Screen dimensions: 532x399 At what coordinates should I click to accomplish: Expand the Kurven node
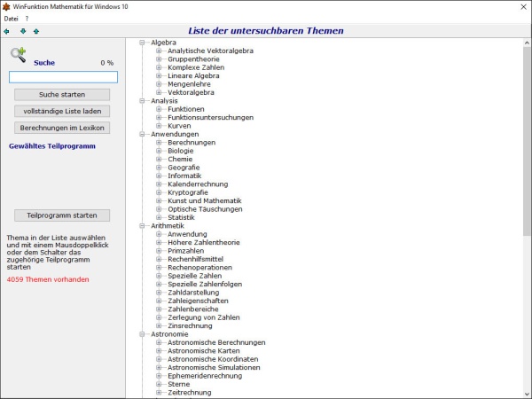point(159,126)
